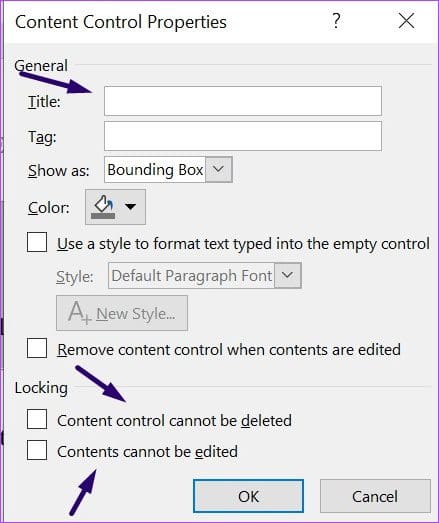Confirm with the OK button
439x523 pixels.
pyautogui.click(x=249, y=496)
